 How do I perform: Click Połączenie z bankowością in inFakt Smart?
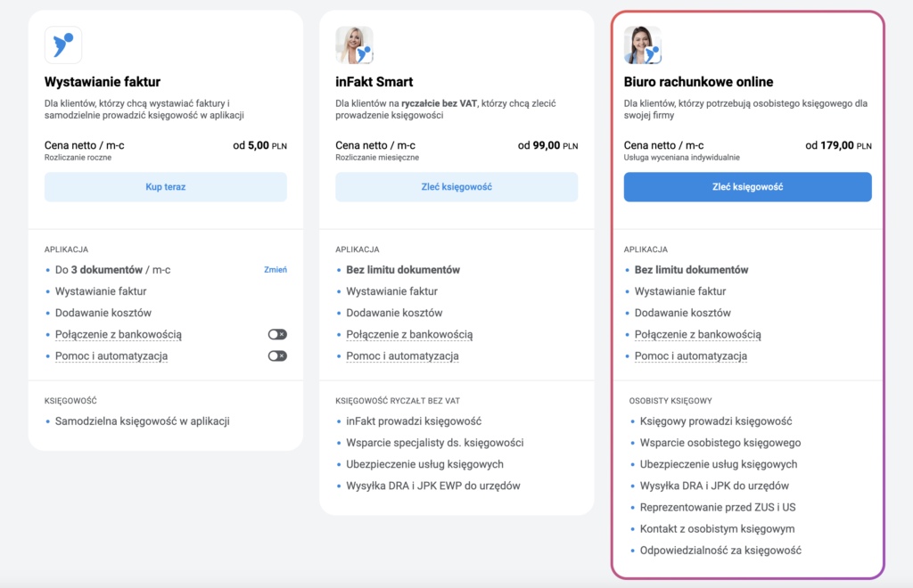pyautogui.click(x=409, y=334)
